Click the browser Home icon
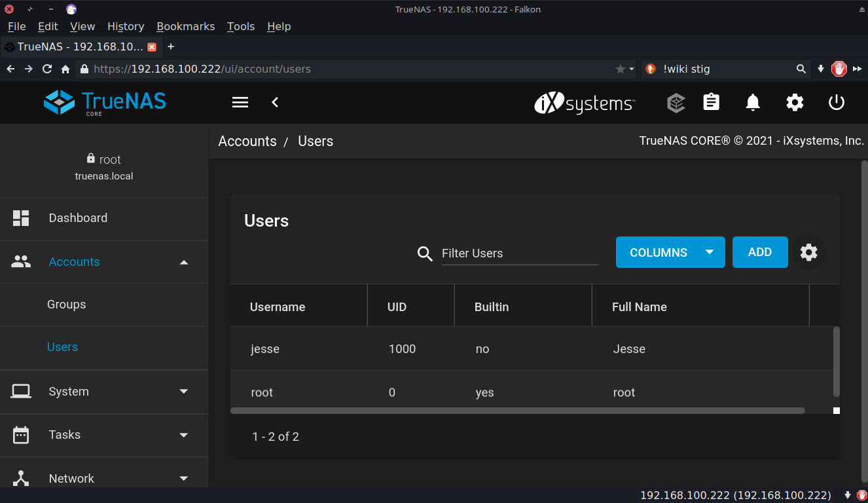 tap(65, 69)
